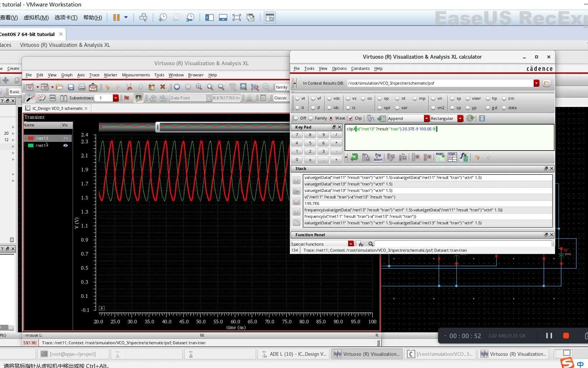
Task: Click the info speech-bubble icon
Action: click(138, 98)
